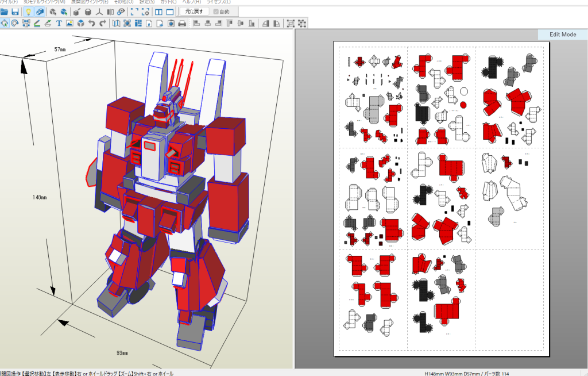Image resolution: width=588 pixels, height=376 pixels.
Task: Save the project with the floppy disk icon
Action: pyautogui.click(x=15, y=12)
